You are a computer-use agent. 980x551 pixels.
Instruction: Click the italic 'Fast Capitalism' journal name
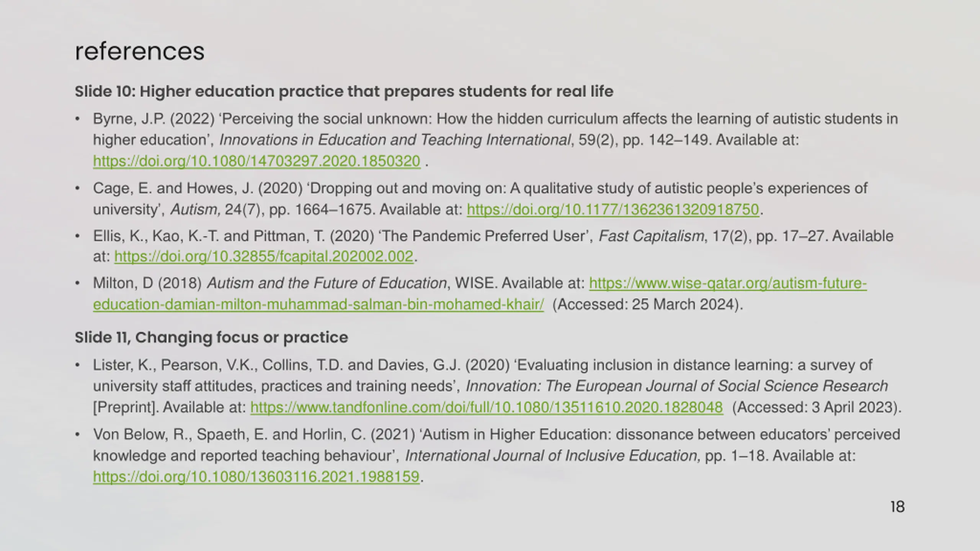tap(651, 236)
